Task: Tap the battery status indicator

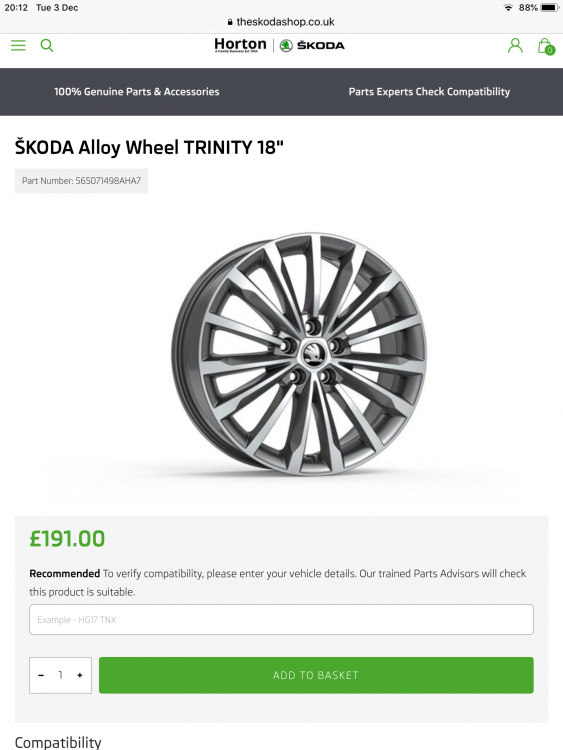Action: [549, 8]
